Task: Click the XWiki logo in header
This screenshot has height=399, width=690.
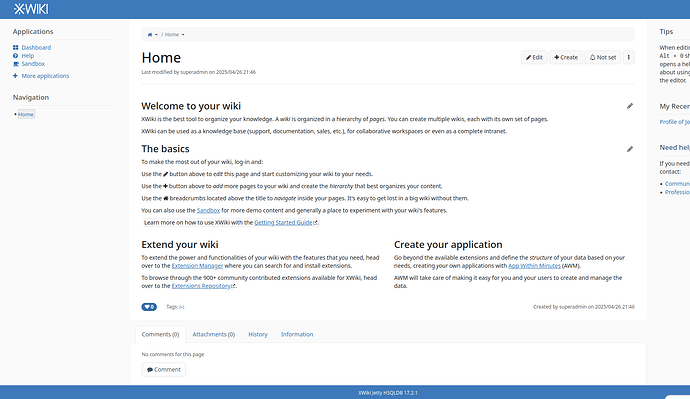Action: click(x=31, y=9)
